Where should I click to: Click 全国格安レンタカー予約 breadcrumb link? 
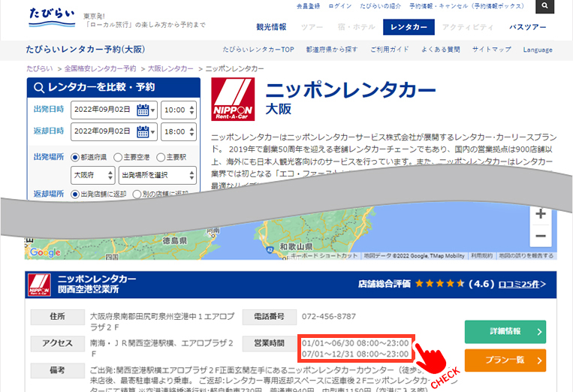click(100, 68)
